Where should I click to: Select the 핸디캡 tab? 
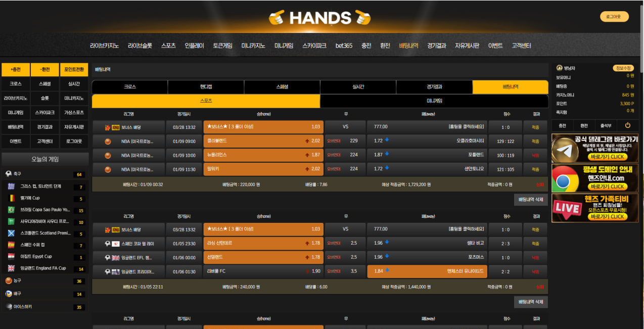coord(205,87)
